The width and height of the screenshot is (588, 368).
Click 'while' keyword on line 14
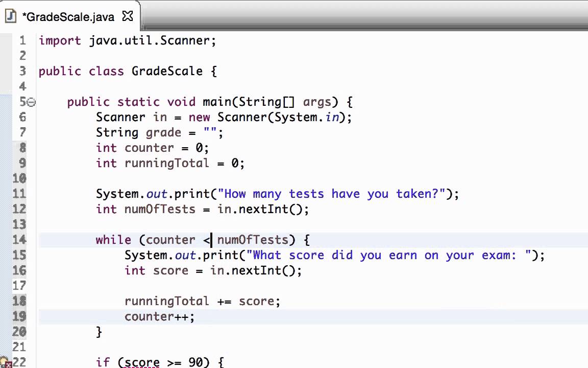click(113, 240)
